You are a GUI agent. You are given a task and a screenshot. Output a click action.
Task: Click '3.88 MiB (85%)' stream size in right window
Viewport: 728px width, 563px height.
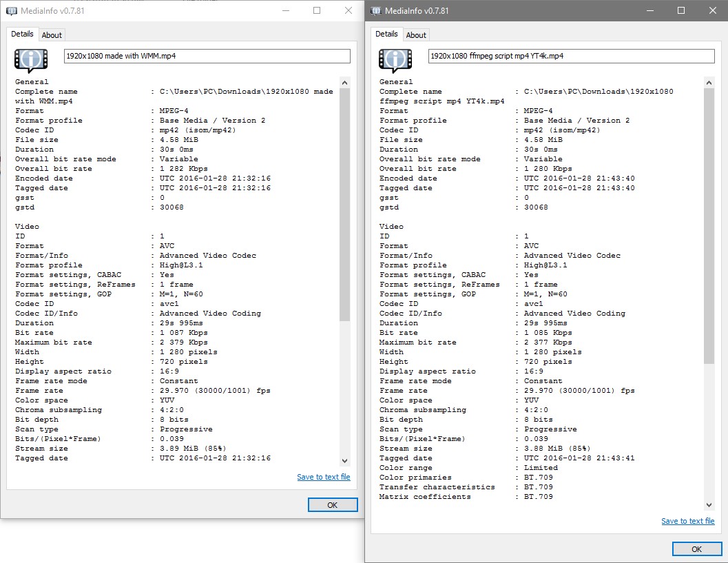click(557, 448)
